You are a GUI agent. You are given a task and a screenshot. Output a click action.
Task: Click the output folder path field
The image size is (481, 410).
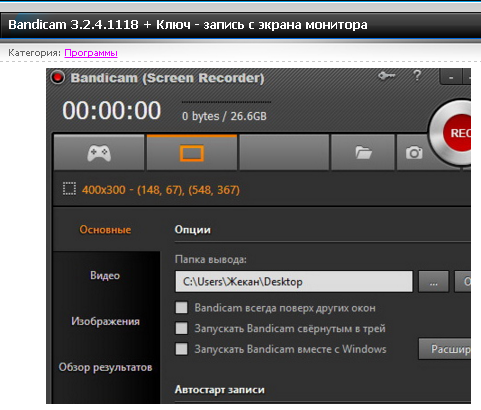click(x=294, y=282)
